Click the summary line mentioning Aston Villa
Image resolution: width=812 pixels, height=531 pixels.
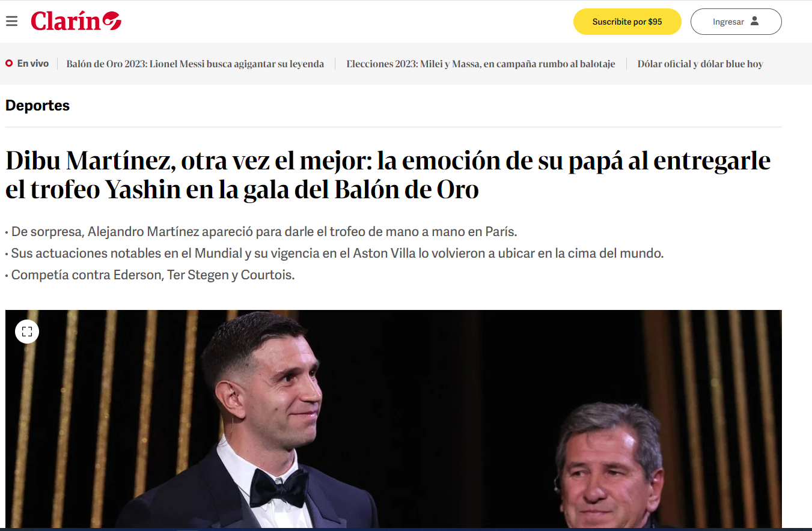(x=335, y=253)
